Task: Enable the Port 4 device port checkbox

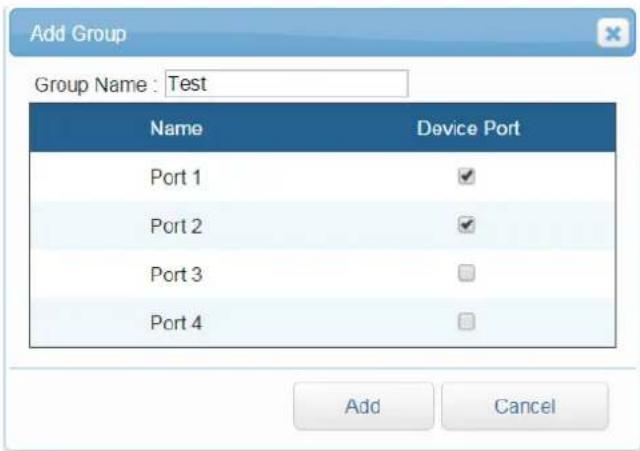Action: (x=466, y=322)
